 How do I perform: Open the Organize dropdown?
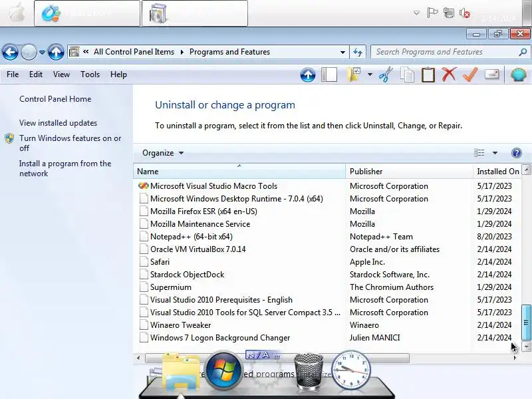tap(163, 153)
